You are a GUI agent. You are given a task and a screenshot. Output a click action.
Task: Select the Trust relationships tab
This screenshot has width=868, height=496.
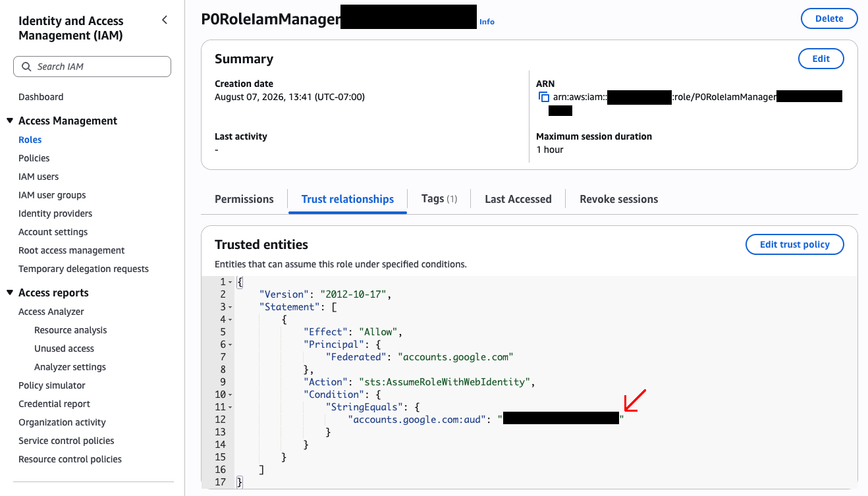(x=348, y=199)
